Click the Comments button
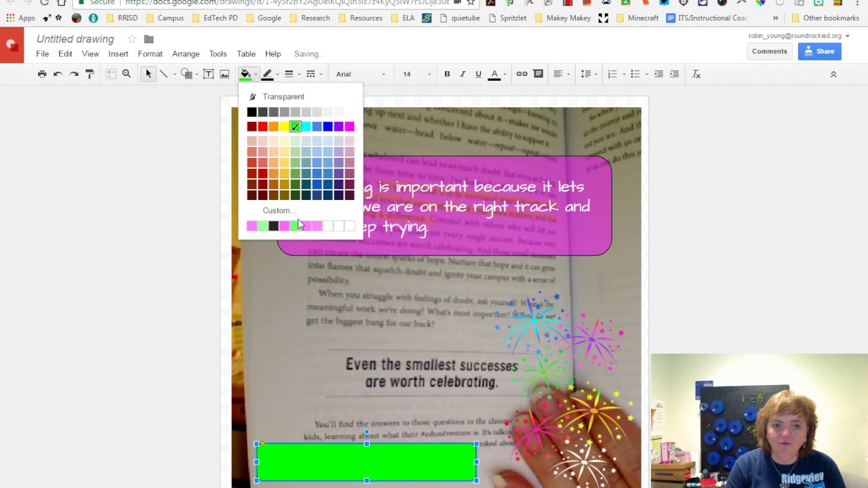This screenshot has height=488, width=868. (x=769, y=52)
